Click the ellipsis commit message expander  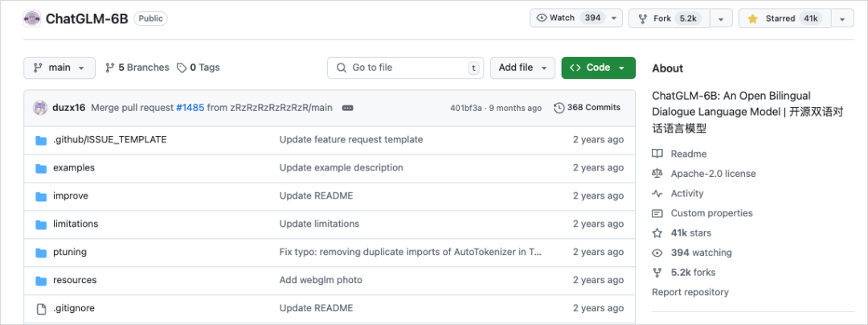pos(348,108)
